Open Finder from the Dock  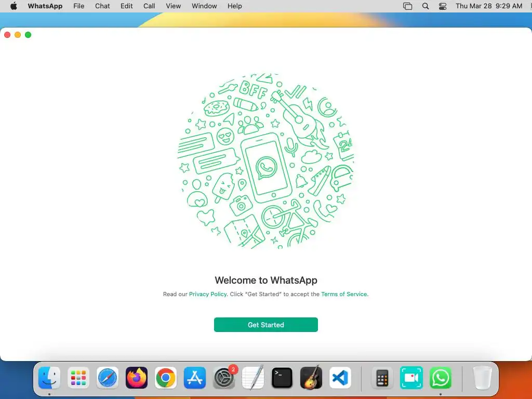tap(49, 378)
